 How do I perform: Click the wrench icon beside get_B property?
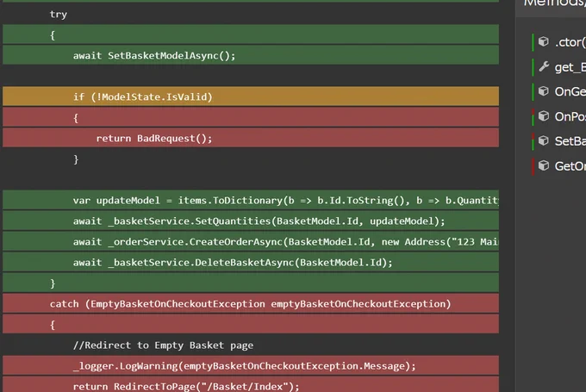544,66
